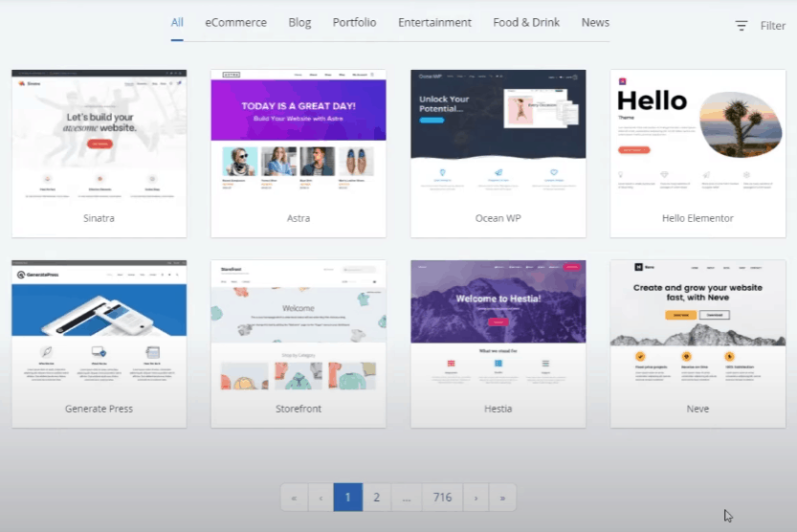Click the Generate Press theme name
This screenshot has height=532, width=797.
(x=99, y=409)
